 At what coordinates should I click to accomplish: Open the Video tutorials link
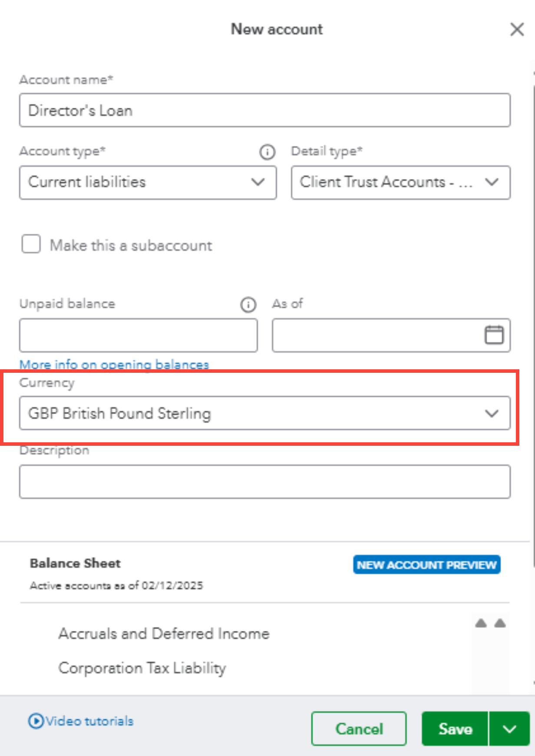pos(89,721)
